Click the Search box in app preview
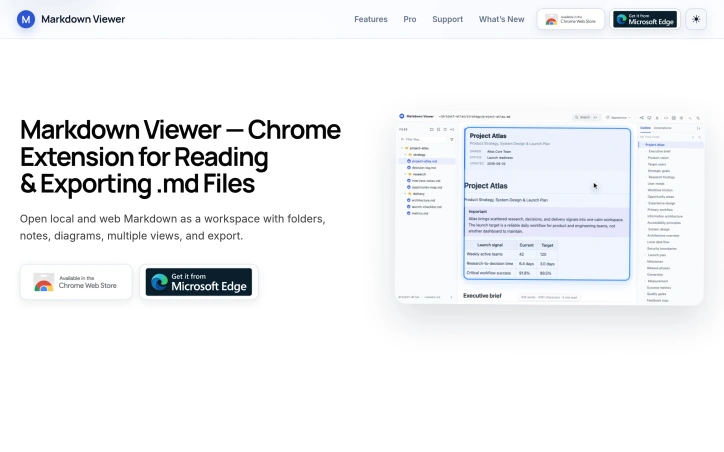 [x=586, y=117]
